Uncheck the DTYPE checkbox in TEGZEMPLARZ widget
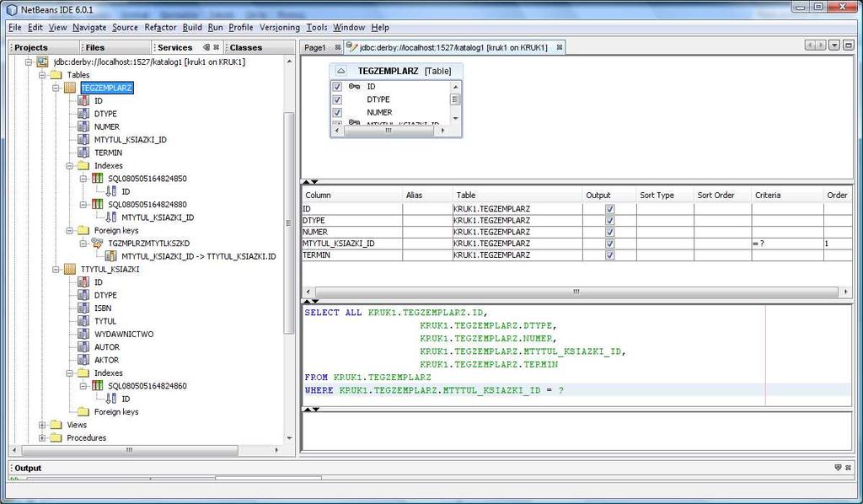The height and width of the screenshot is (504, 863). (337, 99)
